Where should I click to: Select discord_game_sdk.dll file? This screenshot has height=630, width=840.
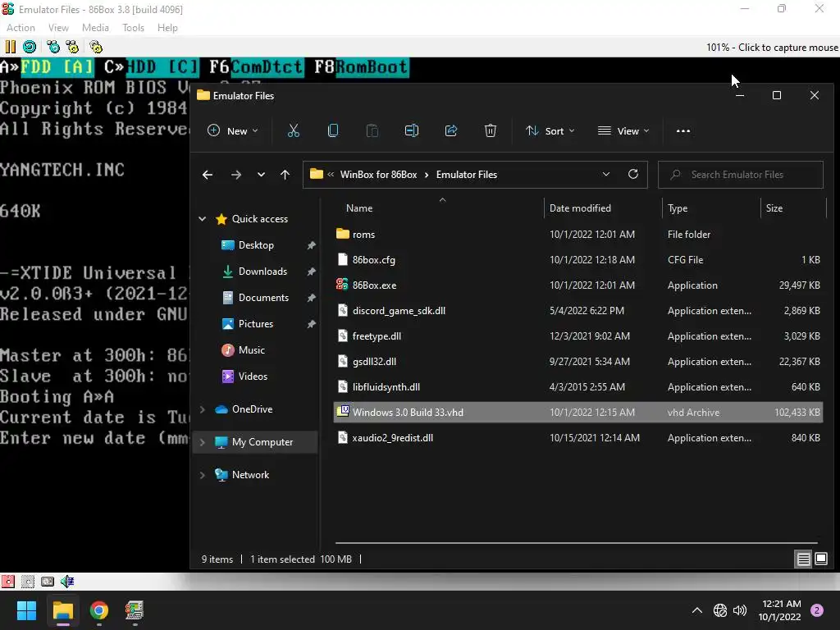coord(578,311)
